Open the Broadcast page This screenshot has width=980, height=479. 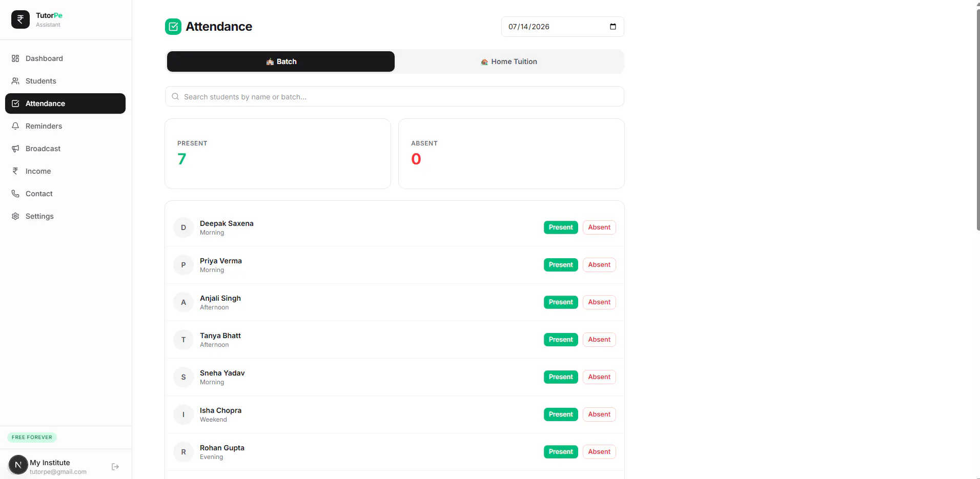tap(65, 149)
